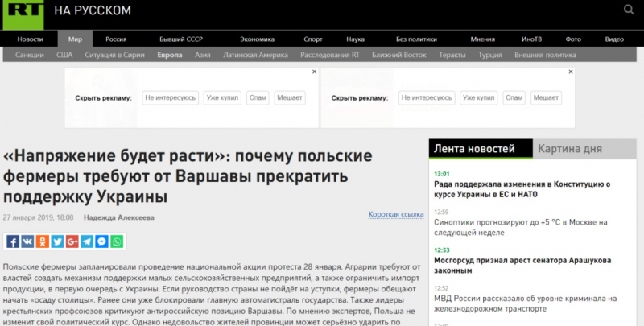Open the Россия menu section

116,39
